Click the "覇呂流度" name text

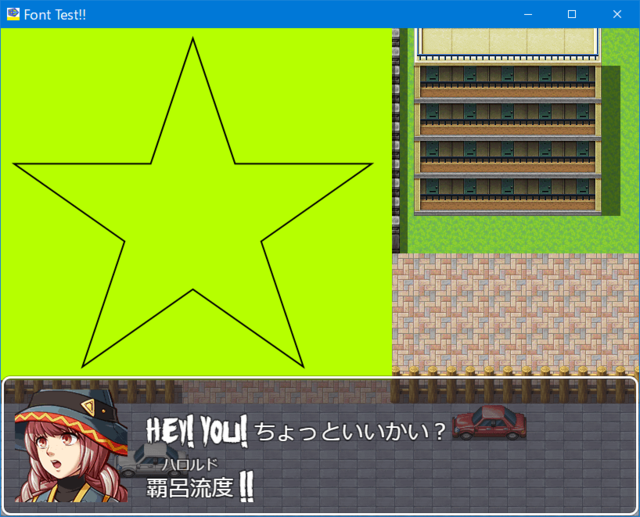pos(190,488)
